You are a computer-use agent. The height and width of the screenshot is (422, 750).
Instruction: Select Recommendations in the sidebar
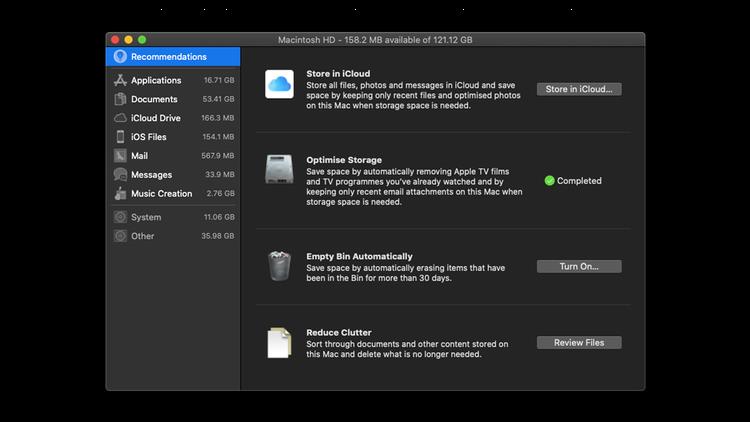point(168,57)
